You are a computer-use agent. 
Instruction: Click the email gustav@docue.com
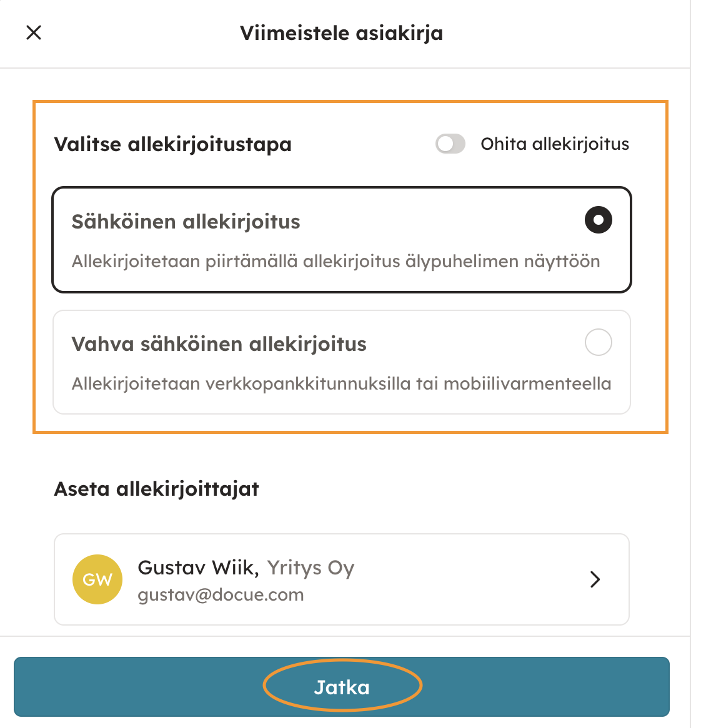tap(221, 595)
